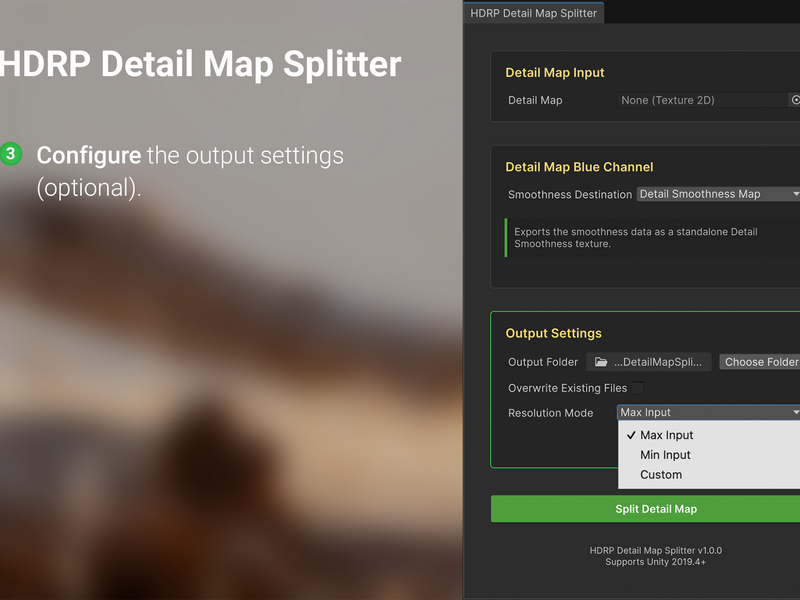Select Max Input from the resolution list
This screenshot has width=800, height=600.
point(709,435)
